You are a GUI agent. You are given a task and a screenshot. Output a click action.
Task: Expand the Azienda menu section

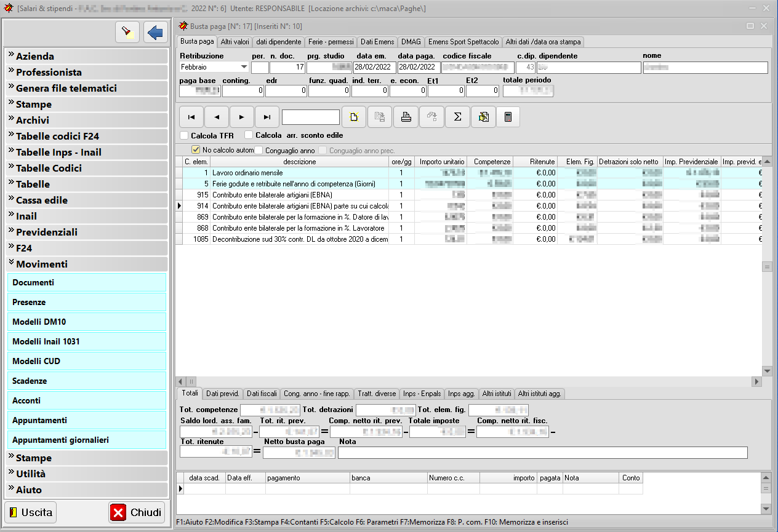pyautogui.click(x=87, y=56)
